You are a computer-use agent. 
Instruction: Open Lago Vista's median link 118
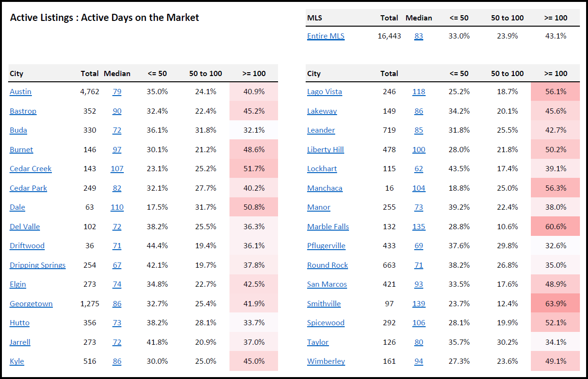pos(419,92)
